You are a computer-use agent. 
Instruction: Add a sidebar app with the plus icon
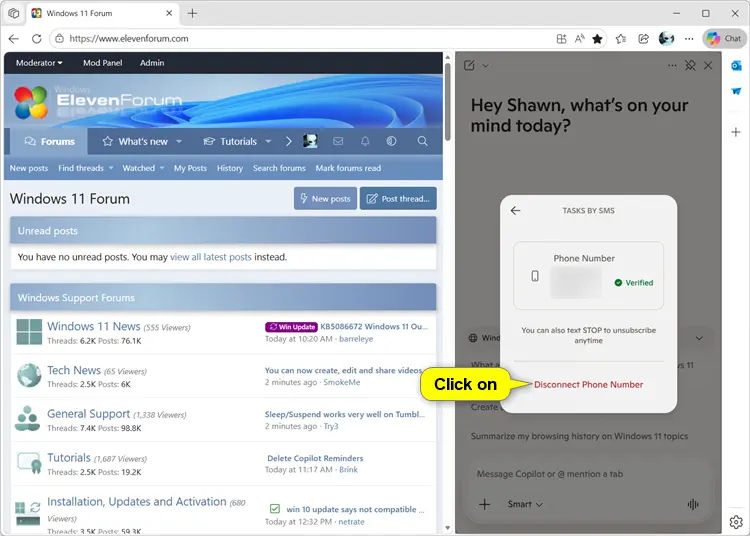[736, 132]
